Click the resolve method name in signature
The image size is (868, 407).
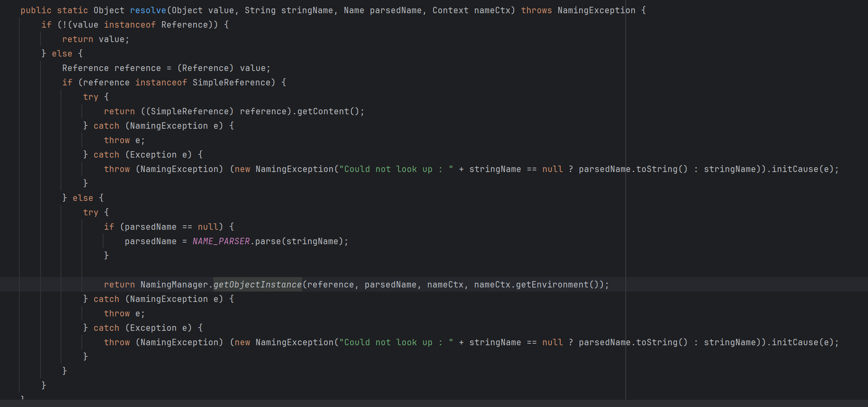click(x=148, y=10)
